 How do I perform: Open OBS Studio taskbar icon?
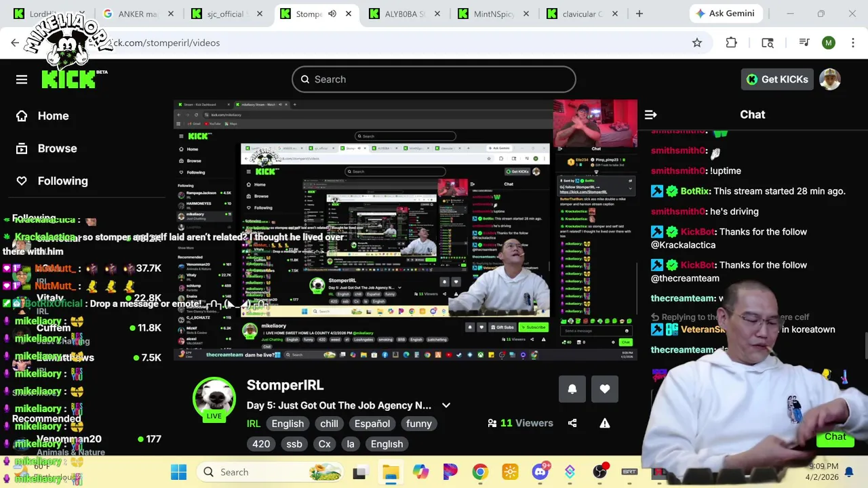click(x=599, y=472)
